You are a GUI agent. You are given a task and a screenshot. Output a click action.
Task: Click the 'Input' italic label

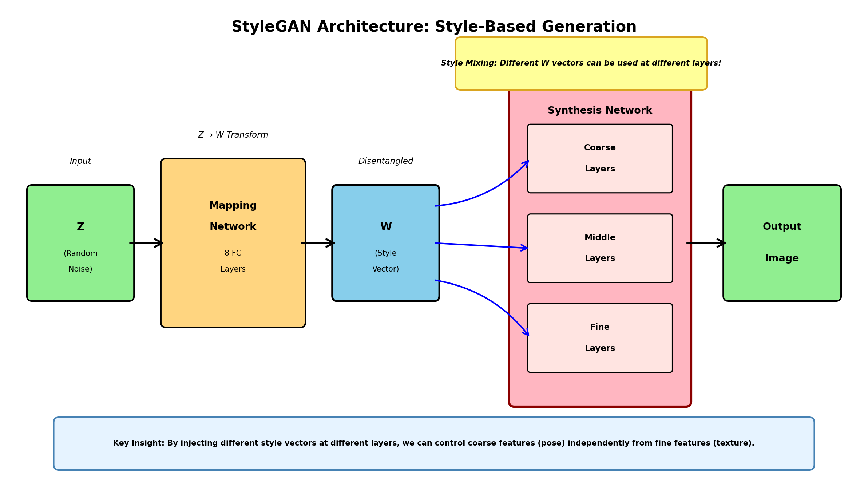(80, 161)
